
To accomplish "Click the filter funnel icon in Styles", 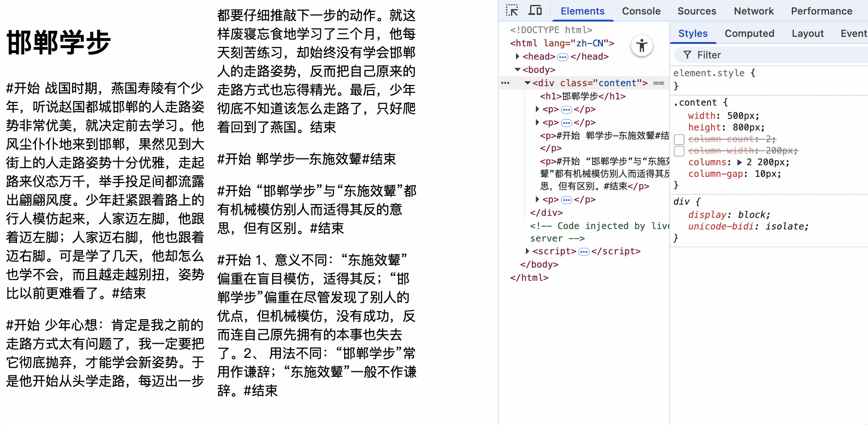I will 687,55.
